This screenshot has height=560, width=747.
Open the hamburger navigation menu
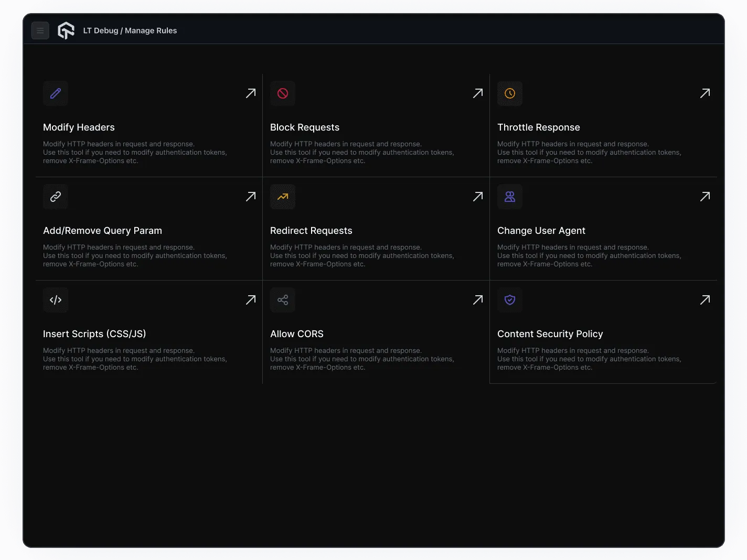pos(40,30)
